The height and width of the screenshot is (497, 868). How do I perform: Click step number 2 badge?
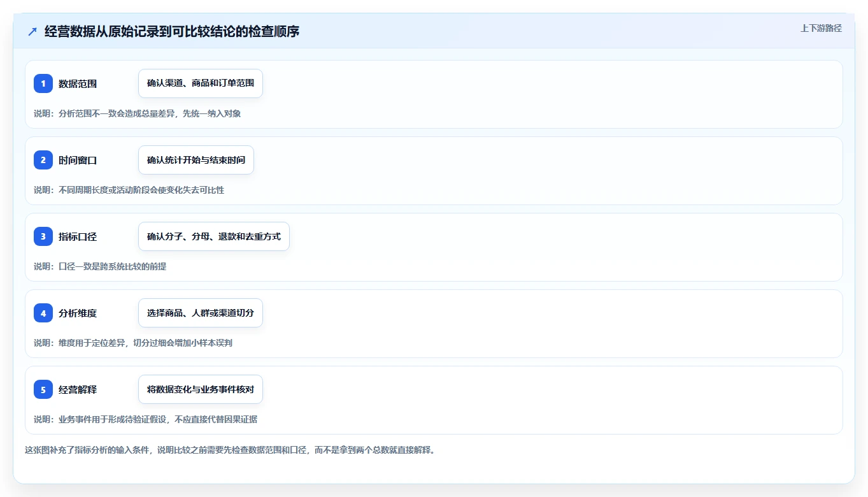coord(43,160)
